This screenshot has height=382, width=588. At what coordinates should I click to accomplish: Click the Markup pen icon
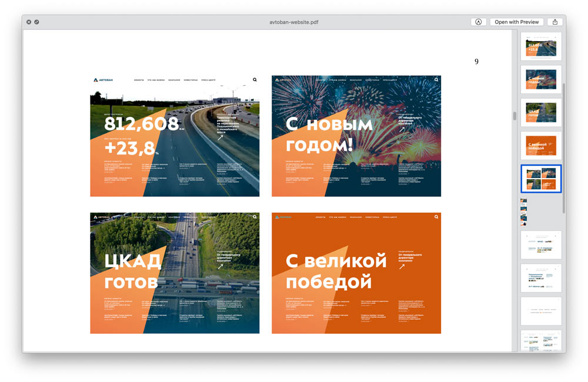pyautogui.click(x=478, y=22)
